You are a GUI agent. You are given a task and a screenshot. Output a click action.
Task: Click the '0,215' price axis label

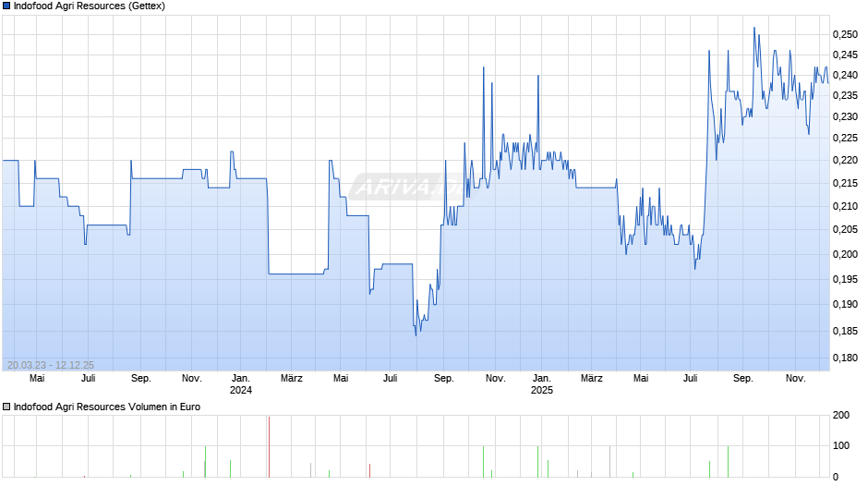tap(845, 183)
